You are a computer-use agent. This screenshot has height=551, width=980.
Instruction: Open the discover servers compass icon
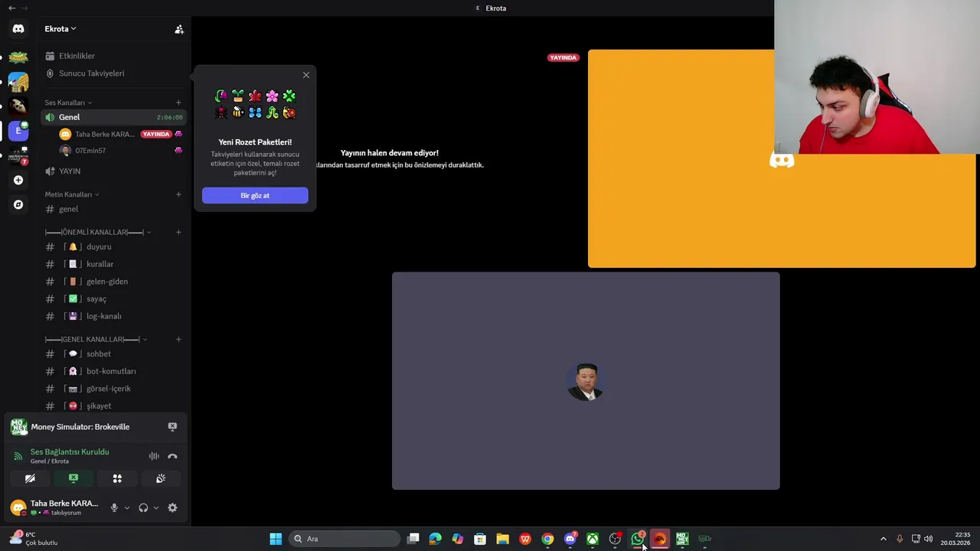(x=18, y=204)
